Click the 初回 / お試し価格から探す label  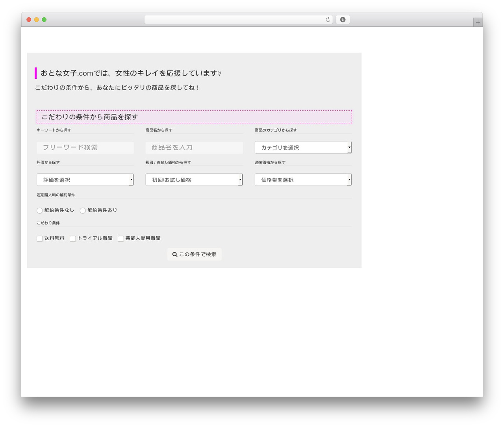169,162
